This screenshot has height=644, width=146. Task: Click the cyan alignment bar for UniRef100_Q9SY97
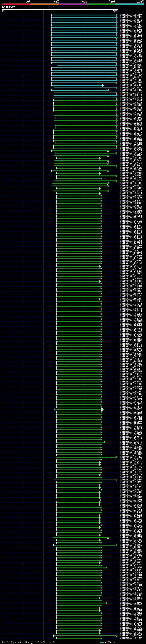tap(84, 15)
